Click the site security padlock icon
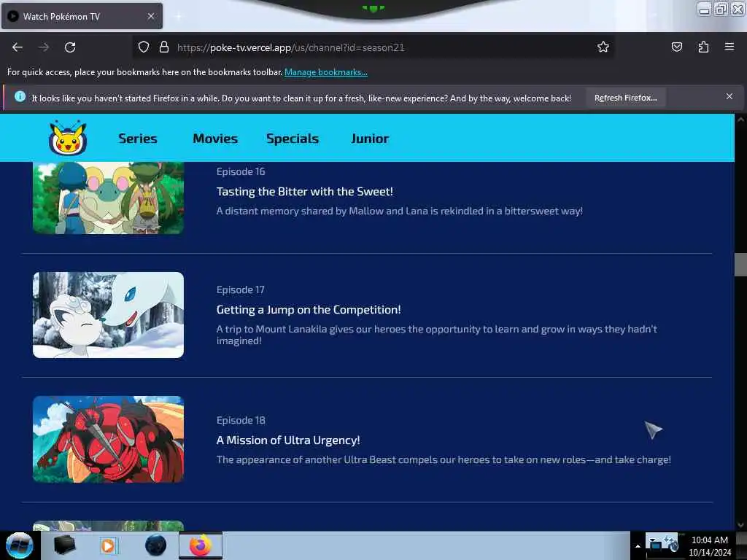Image resolution: width=747 pixels, height=560 pixels. (164, 47)
